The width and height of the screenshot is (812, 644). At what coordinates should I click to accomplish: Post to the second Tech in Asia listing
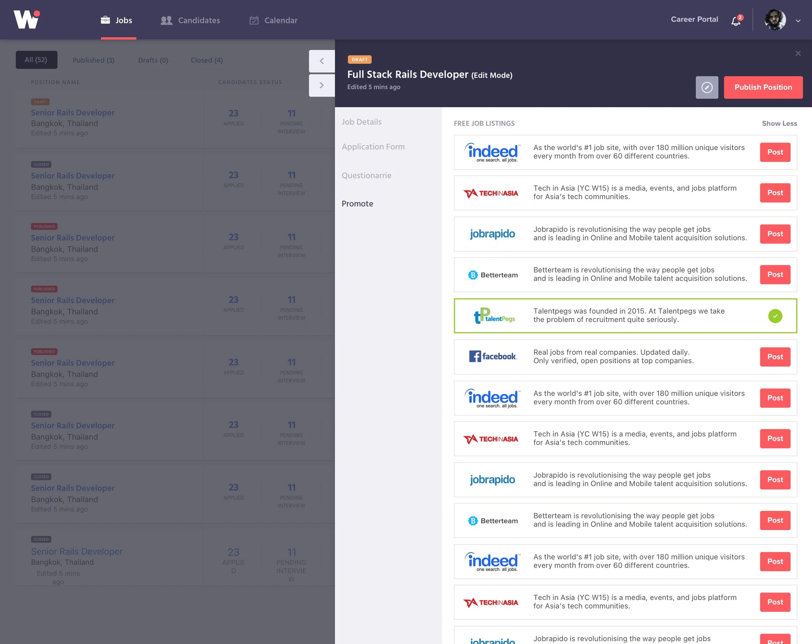point(775,439)
